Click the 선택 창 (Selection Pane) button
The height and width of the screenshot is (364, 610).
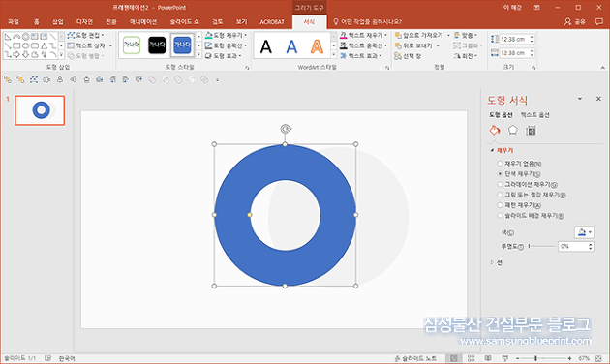pos(408,56)
